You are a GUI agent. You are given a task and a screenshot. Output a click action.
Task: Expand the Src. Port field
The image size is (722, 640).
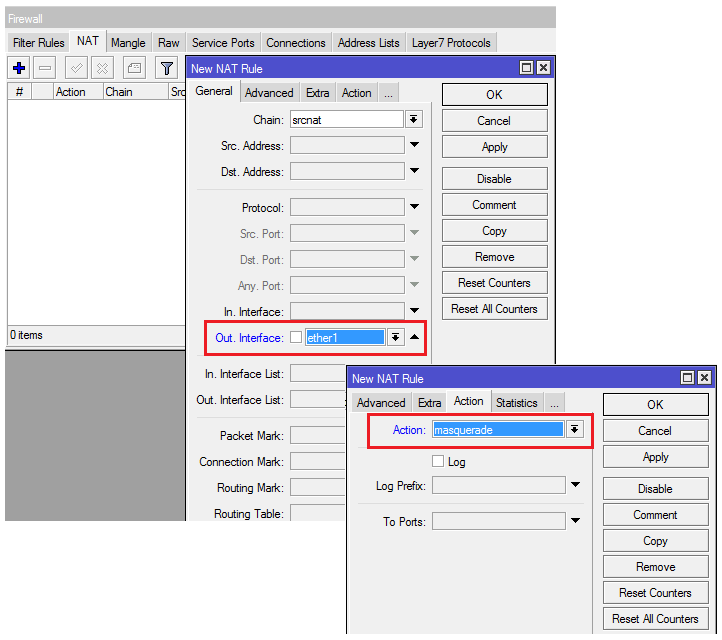[414, 233]
